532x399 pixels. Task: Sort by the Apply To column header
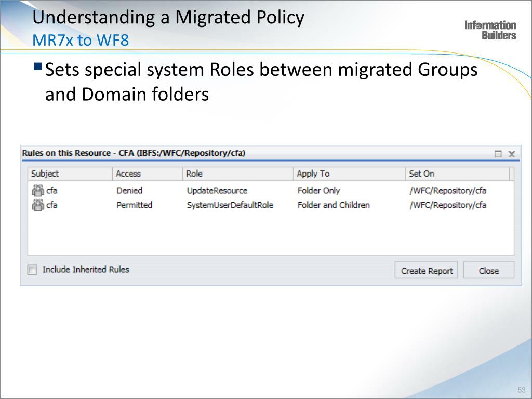pyautogui.click(x=350, y=174)
